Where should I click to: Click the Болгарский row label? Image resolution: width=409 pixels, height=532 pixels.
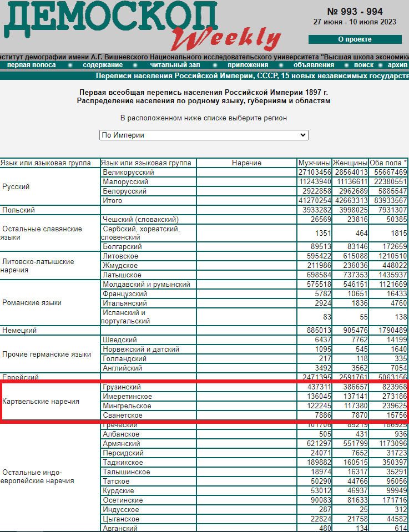(x=122, y=247)
